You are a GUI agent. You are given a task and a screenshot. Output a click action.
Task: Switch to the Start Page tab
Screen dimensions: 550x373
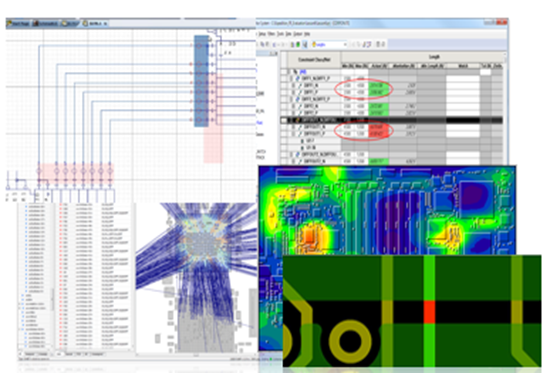click(18, 24)
